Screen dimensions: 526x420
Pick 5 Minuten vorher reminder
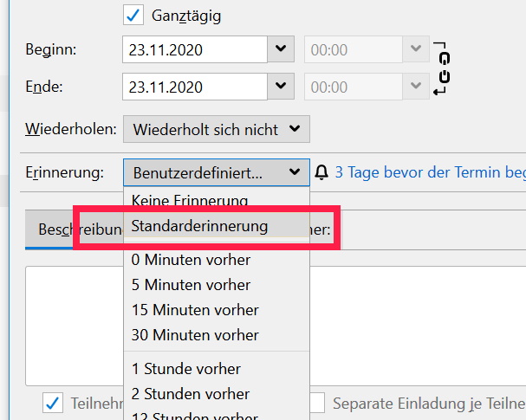click(191, 284)
